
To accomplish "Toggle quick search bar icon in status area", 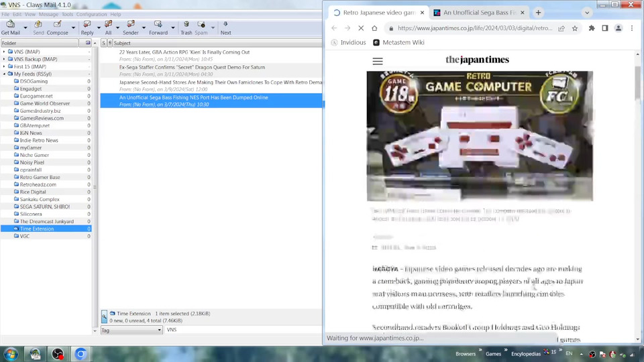I will (104, 316).
